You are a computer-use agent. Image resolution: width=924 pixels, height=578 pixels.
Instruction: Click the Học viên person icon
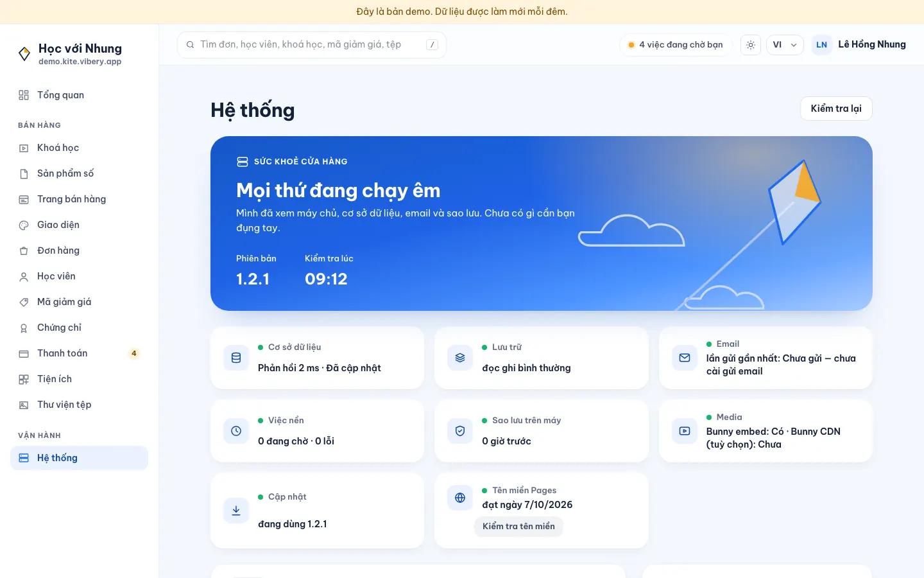click(x=24, y=276)
